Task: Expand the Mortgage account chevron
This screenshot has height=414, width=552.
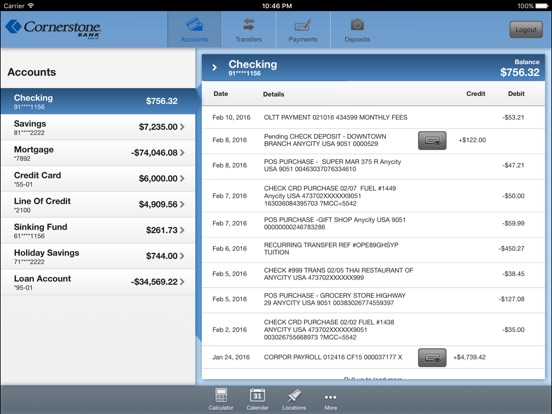Action: tap(182, 153)
